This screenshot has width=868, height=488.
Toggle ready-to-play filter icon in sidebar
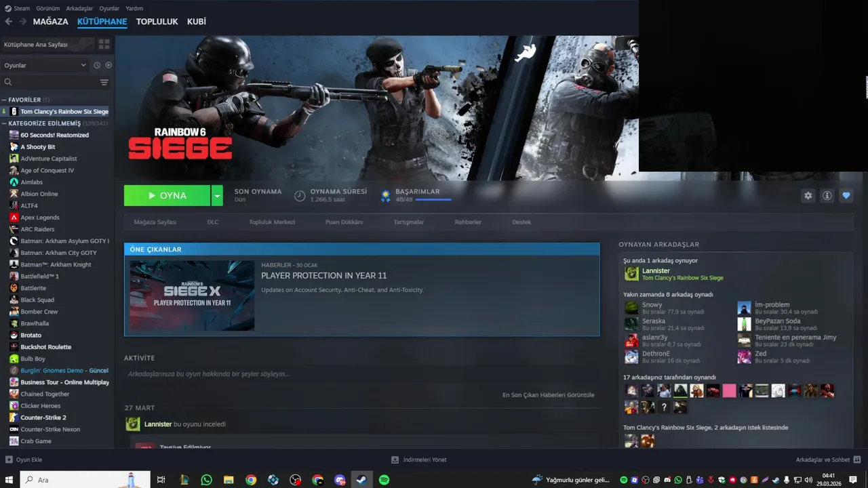pyautogui.click(x=108, y=65)
